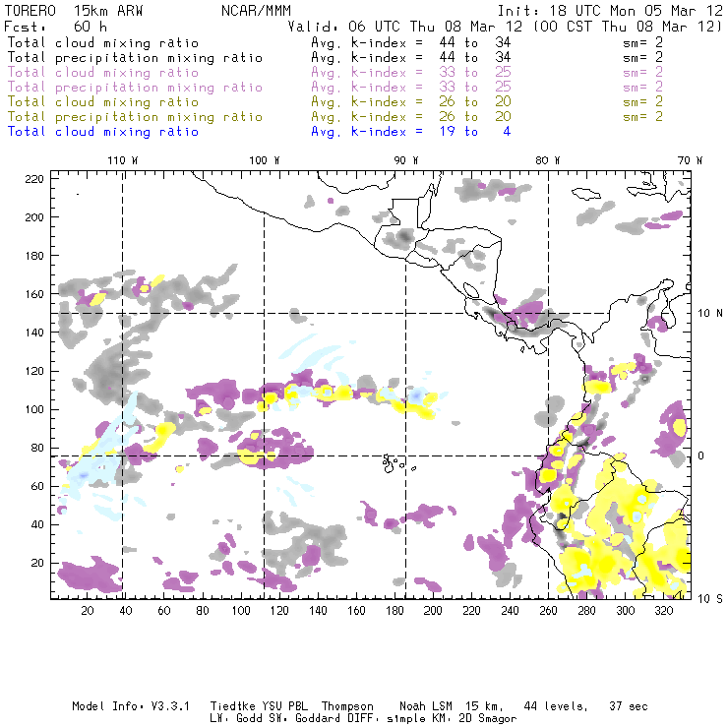Click the x-axis tick label '280'
Image resolution: width=728 pixels, height=728 pixels.
pyautogui.click(x=587, y=611)
